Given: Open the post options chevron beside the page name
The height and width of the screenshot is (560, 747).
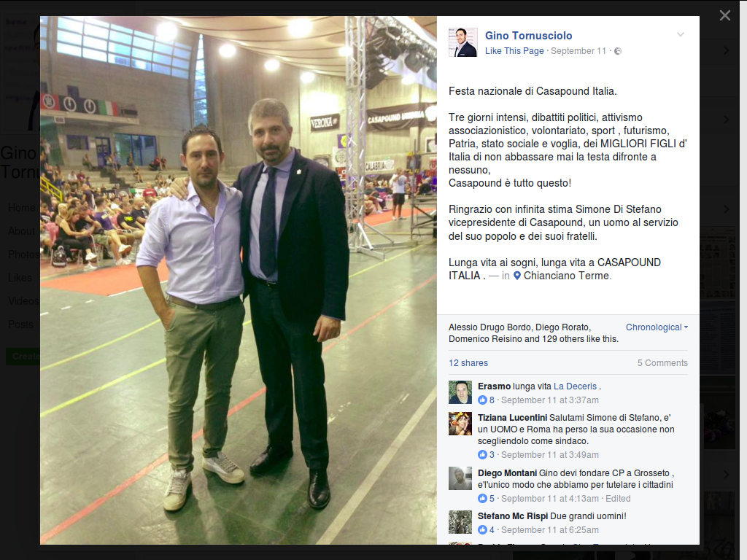Looking at the screenshot, I should [x=681, y=35].
